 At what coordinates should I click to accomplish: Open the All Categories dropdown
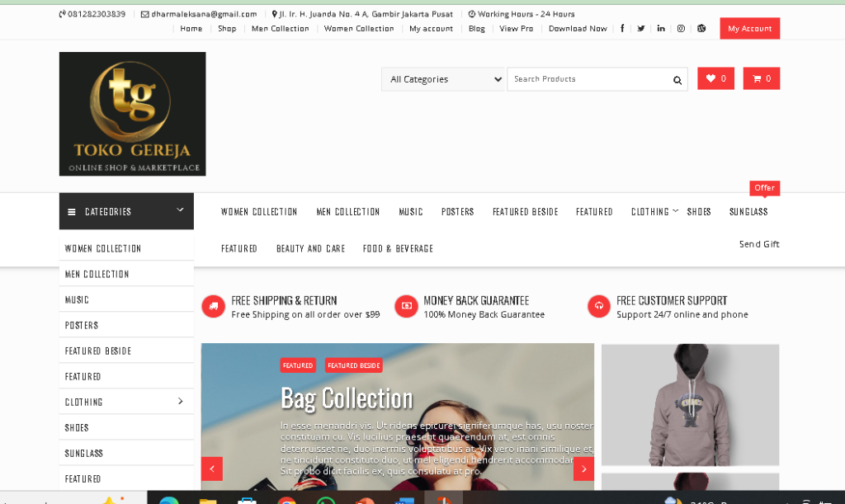coord(444,79)
